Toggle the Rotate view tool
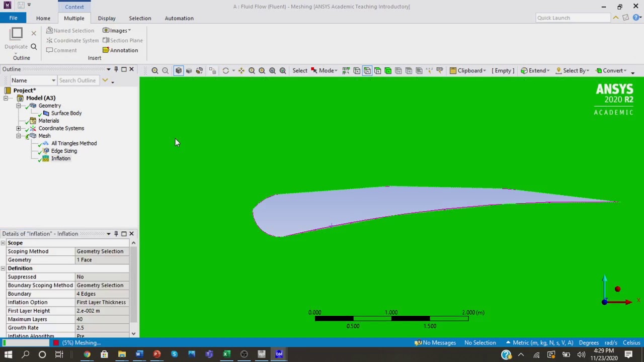Viewport: 644px width, 362px height. (x=226, y=70)
